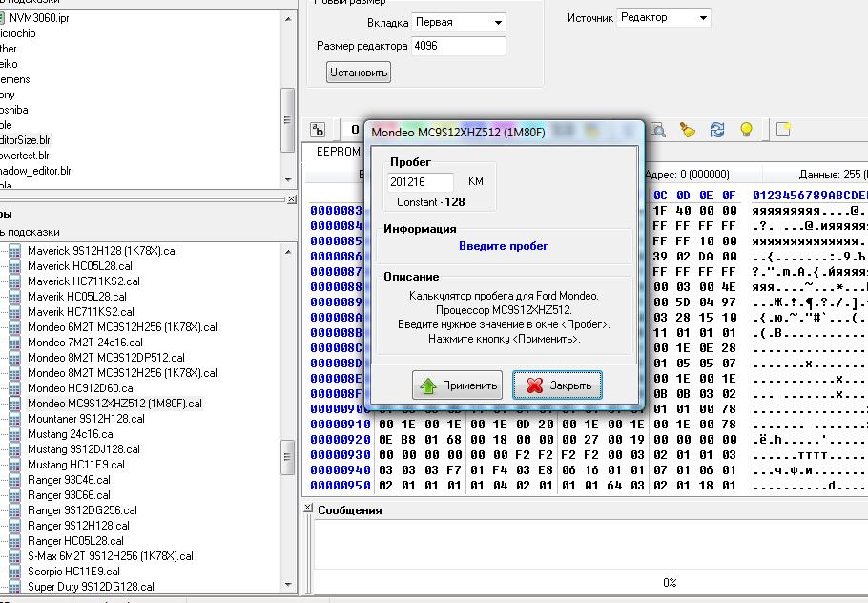Click Закрыть to close the Mondeo dialog
868x603 pixels.
coord(557,385)
